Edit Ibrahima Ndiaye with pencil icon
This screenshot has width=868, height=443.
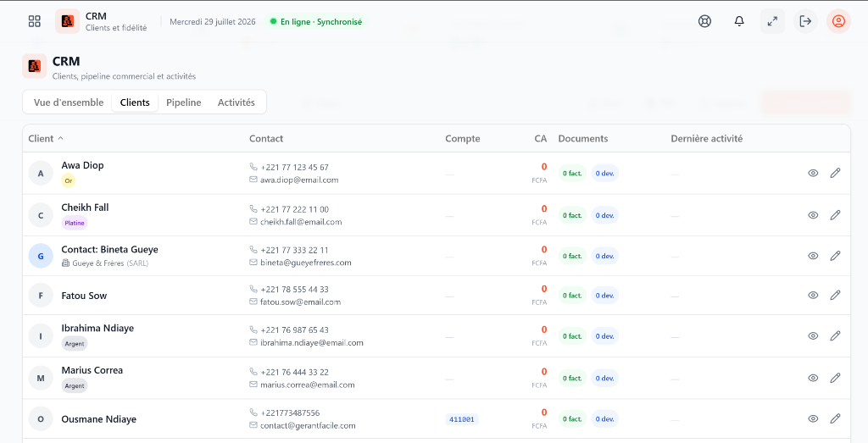(x=835, y=335)
